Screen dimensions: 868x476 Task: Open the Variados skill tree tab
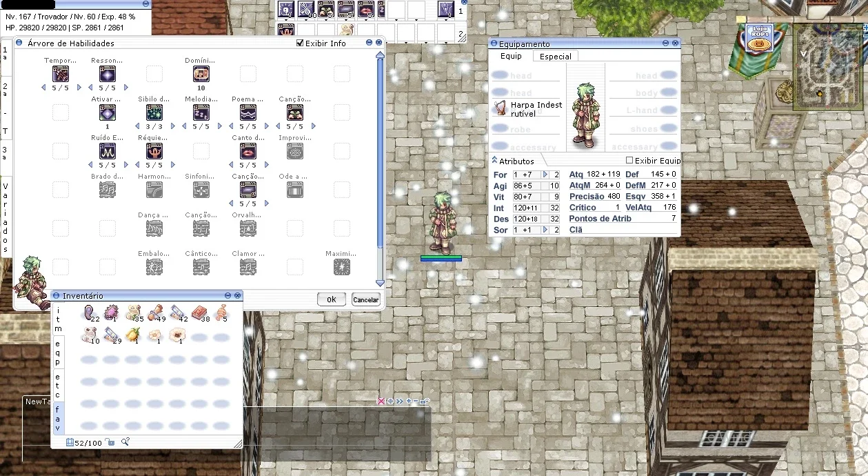[6, 218]
